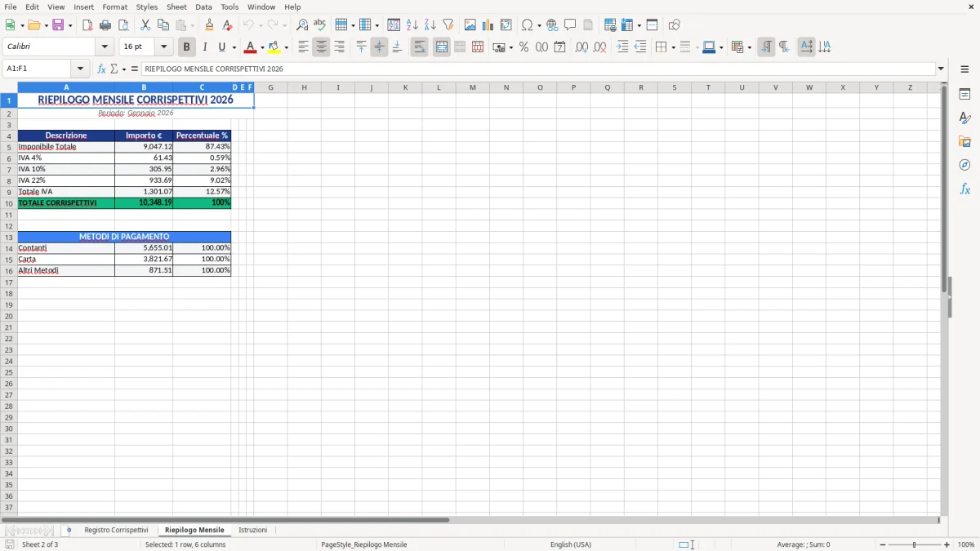Add a new sheet with the plus button
The image size is (980, 551).
69,530
